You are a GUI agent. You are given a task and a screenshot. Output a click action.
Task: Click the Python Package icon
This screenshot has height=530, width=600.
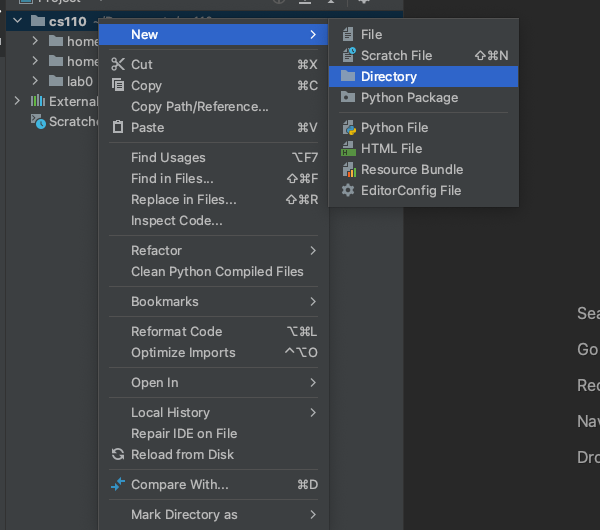pos(348,97)
